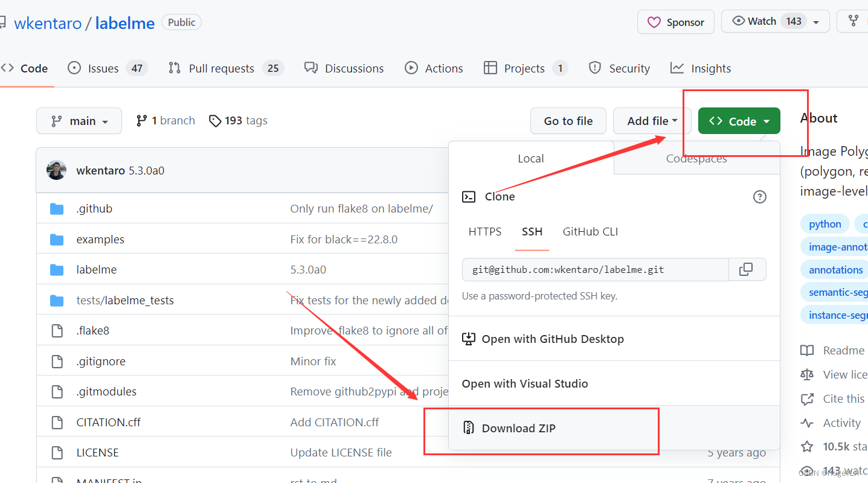
Task: Click Open with GitHub Desktop
Action: pyautogui.click(x=614, y=339)
